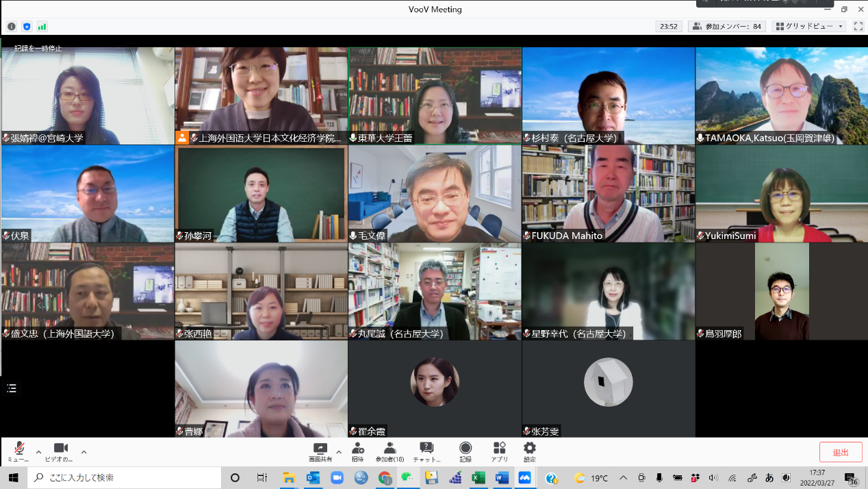This screenshot has height=489, width=868.
Task: Expand screen share options arrow
Action: point(339,452)
